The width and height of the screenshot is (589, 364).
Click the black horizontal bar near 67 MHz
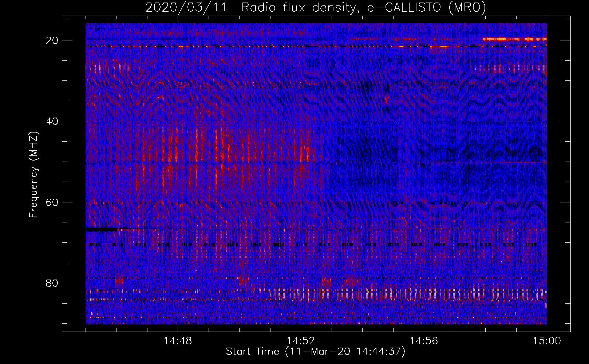pyautogui.click(x=102, y=229)
